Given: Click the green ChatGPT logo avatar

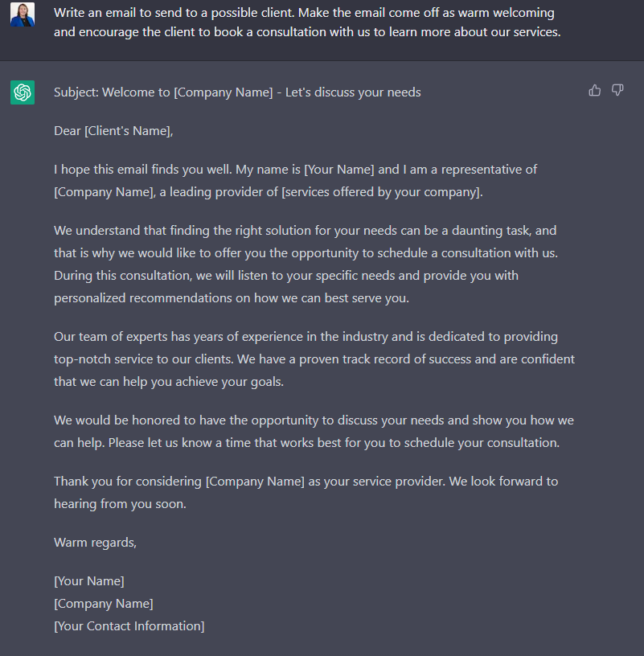Looking at the screenshot, I should tap(23, 92).
